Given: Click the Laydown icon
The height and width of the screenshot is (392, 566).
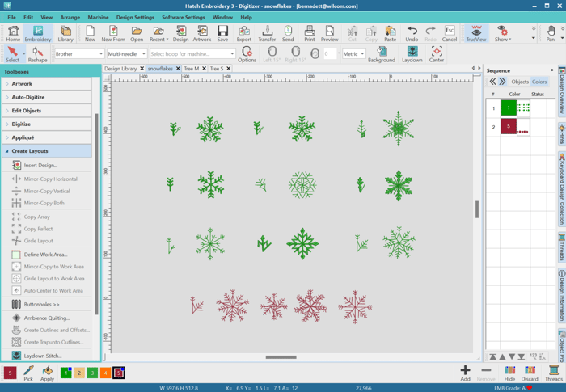Looking at the screenshot, I should [412, 53].
